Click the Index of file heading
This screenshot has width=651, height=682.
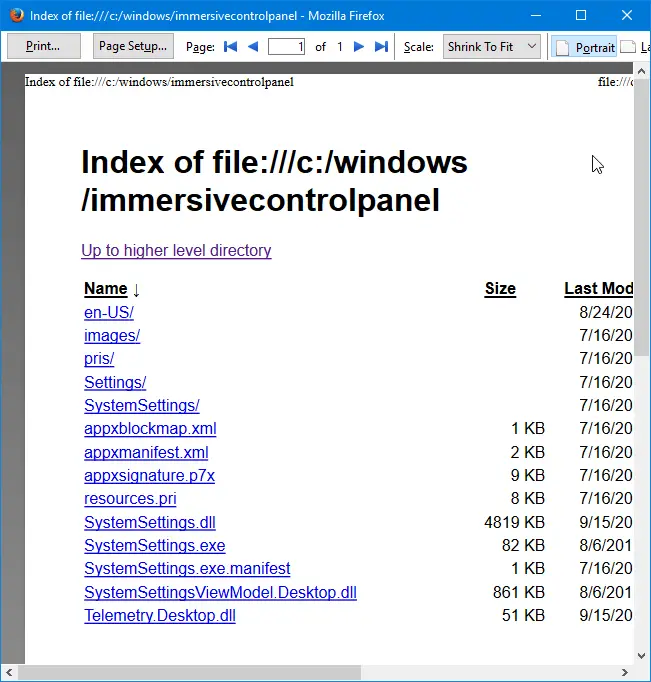274,181
